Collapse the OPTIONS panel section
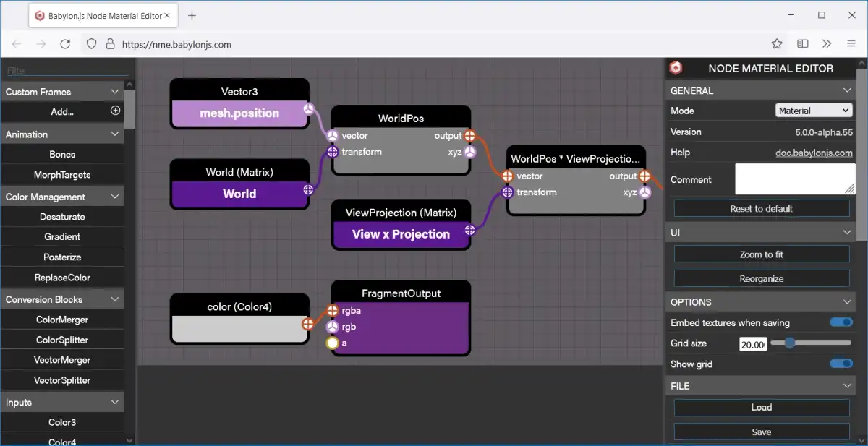Viewport: 868px width, 446px height. point(847,302)
